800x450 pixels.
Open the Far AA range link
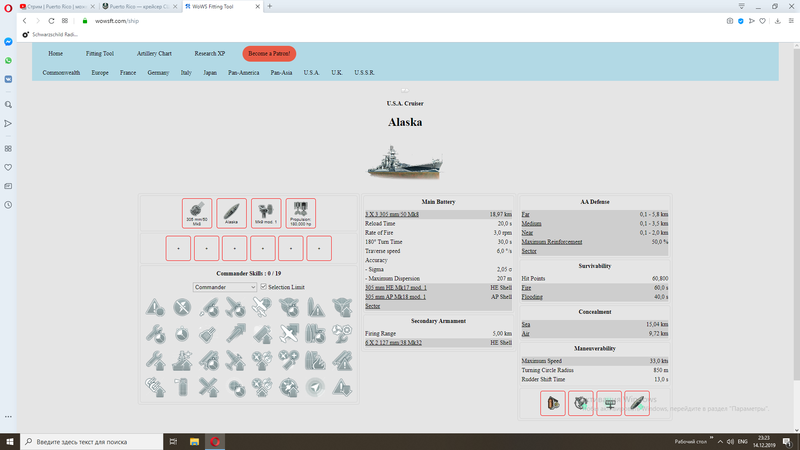pyautogui.click(x=525, y=214)
